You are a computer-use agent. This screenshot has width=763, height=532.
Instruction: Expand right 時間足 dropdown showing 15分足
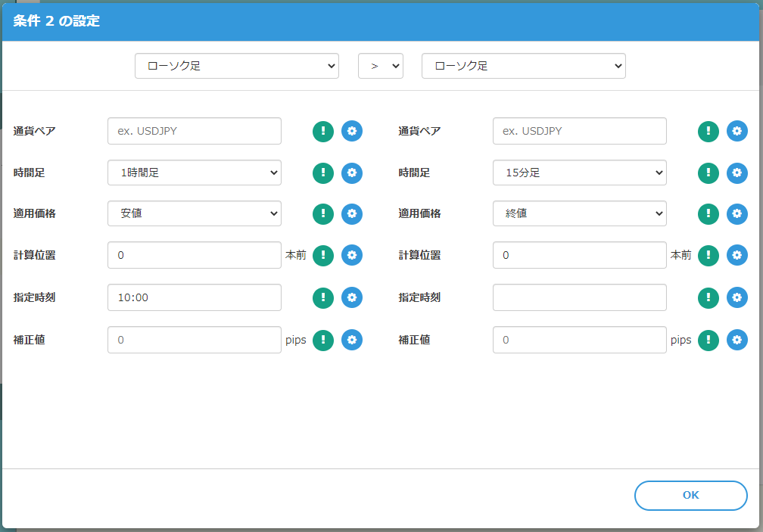click(579, 173)
